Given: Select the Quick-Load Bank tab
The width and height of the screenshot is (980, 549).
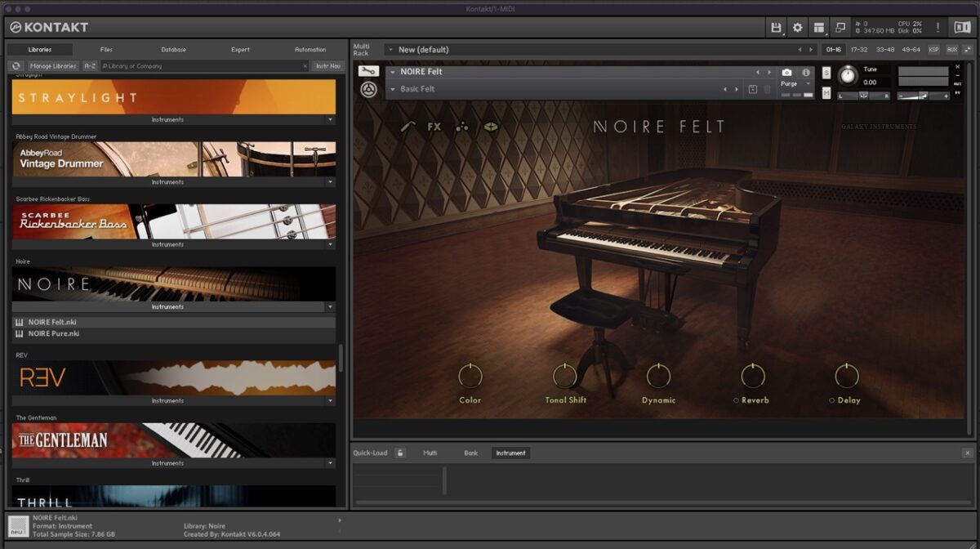Looking at the screenshot, I should [471, 453].
